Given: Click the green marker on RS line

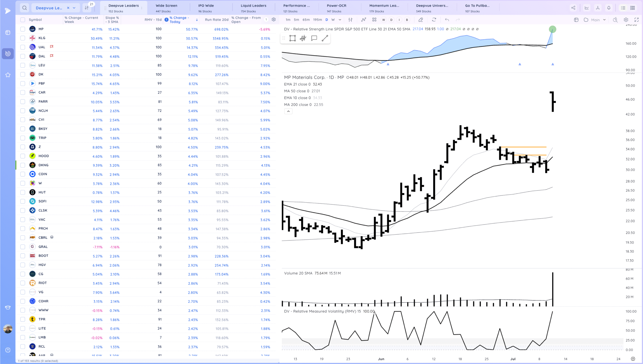Looking at the screenshot, I should (x=552, y=29).
